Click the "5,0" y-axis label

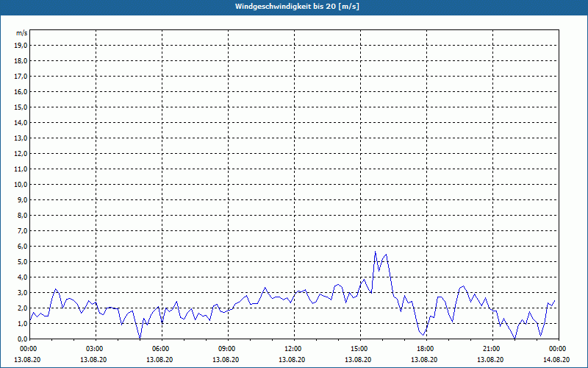coord(22,261)
